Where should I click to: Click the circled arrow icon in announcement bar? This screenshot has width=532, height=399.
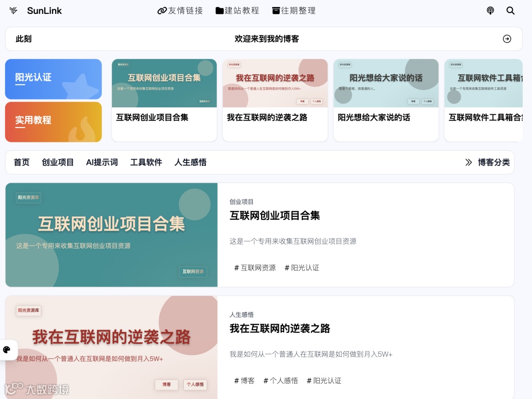507,39
